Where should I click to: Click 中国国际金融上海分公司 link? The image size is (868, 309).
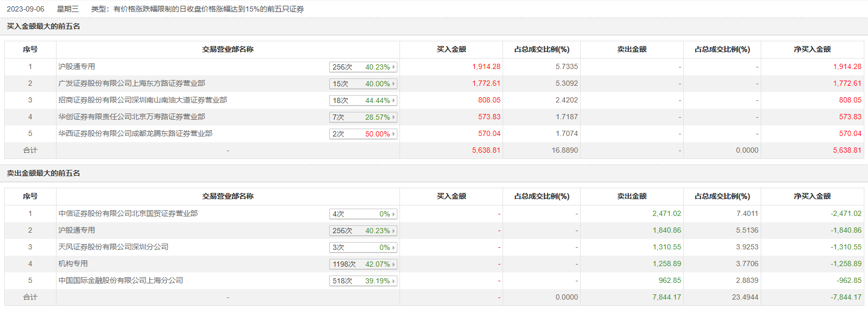(120, 280)
